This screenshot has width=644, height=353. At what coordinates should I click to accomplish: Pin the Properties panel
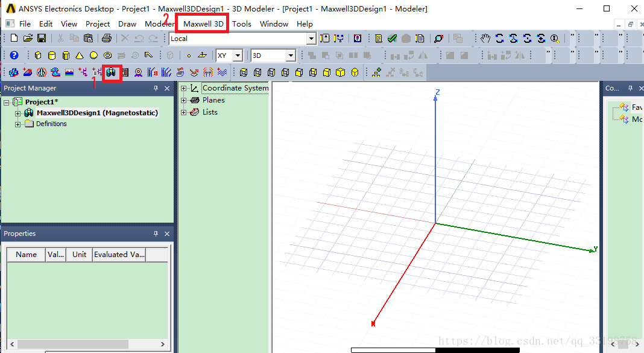tap(156, 234)
